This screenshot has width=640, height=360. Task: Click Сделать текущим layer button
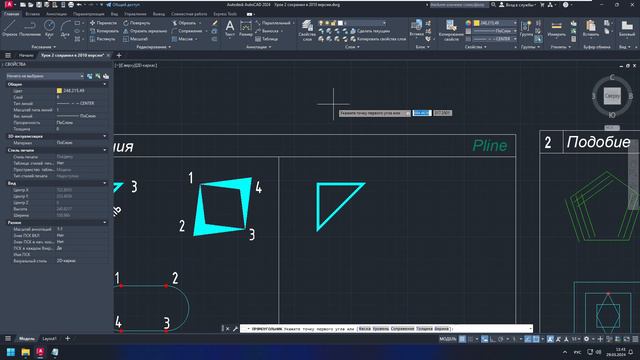tap(370, 31)
